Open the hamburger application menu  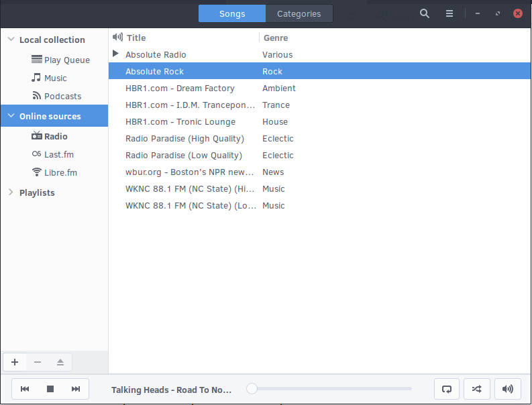[449, 13]
